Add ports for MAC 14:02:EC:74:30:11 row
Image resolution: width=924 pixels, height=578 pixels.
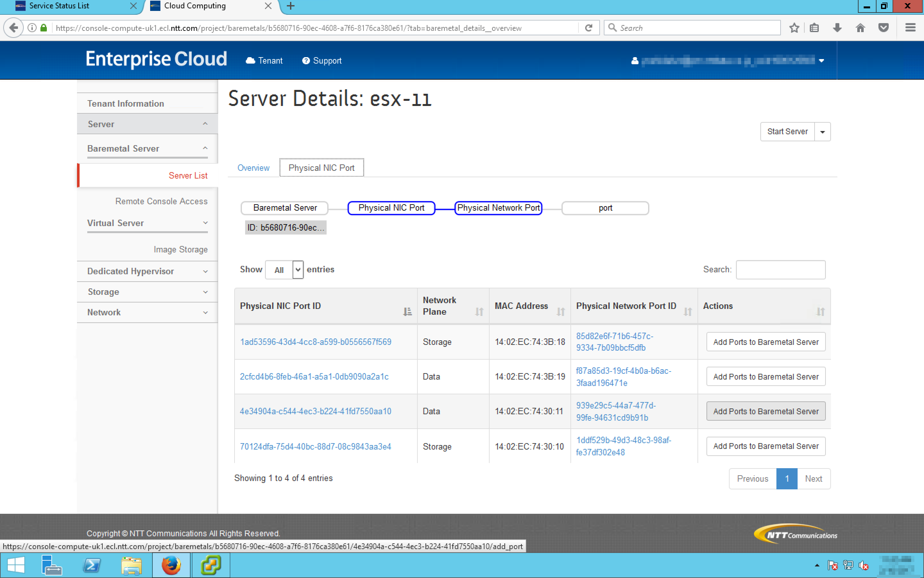pyautogui.click(x=766, y=411)
